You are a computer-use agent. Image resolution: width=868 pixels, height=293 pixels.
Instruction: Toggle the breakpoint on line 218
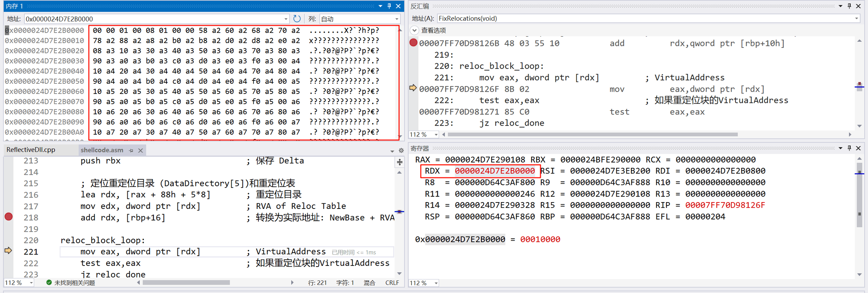pyautogui.click(x=9, y=217)
